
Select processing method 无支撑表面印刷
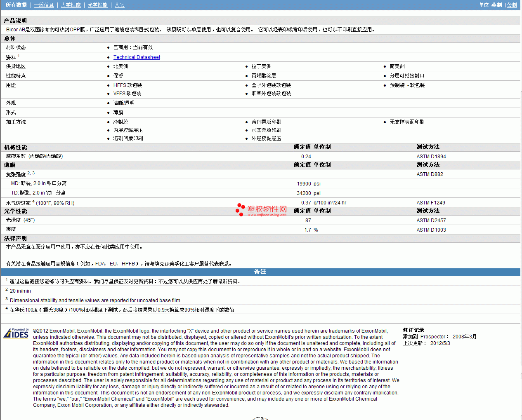(407, 122)
